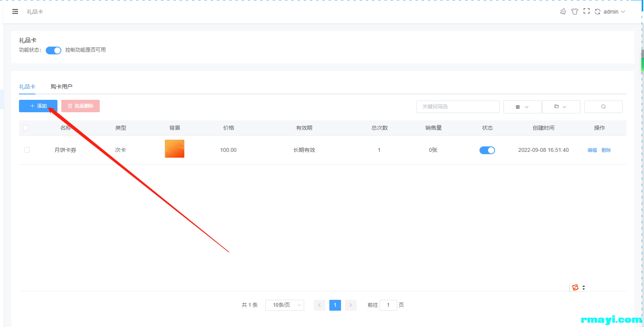Open the 10条/页 page size dropdown
The image size is (644, 327).
(x=285, y=305)
